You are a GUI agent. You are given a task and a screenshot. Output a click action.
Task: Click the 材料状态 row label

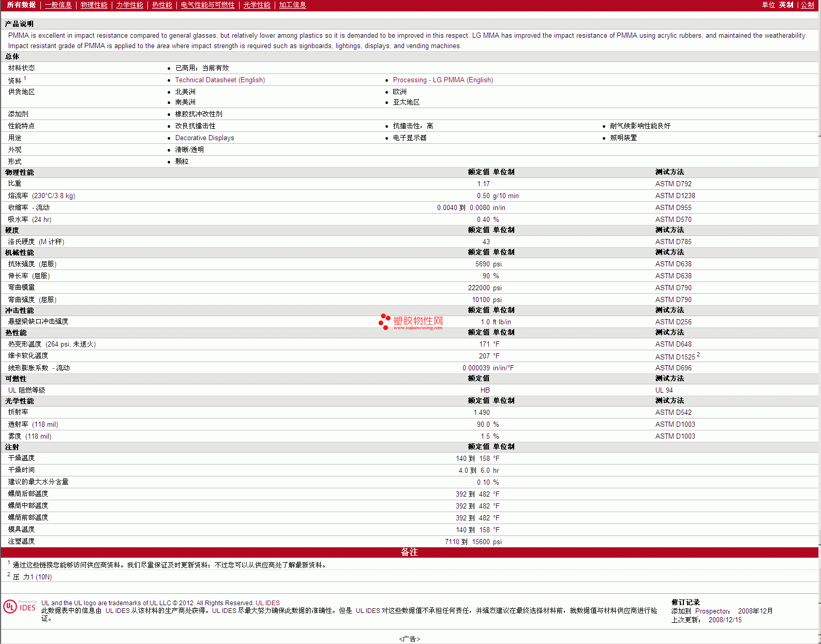(22, 68)
